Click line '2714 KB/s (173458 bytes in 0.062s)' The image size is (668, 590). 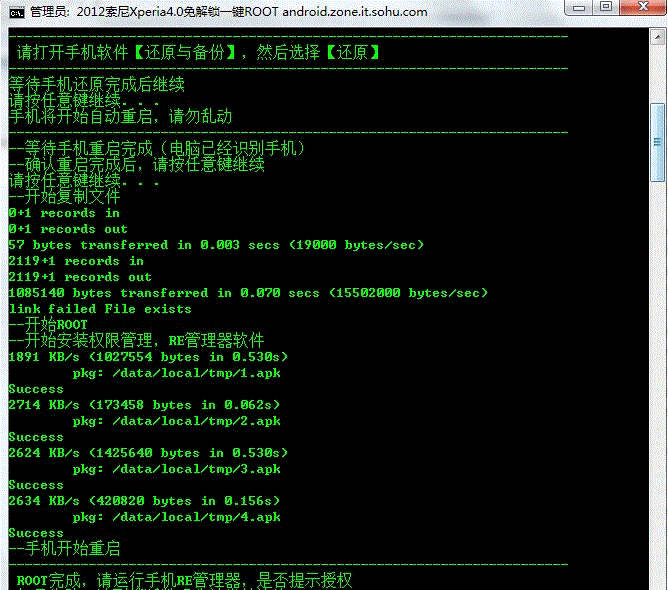(144, 405)
